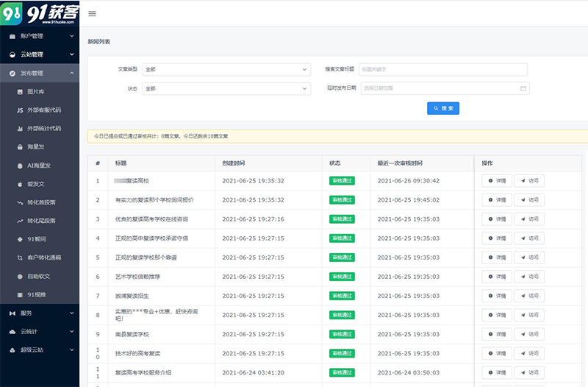The image size is (588, 387).
Task: Click 访问 for row 2
Action: pos(529,199)
